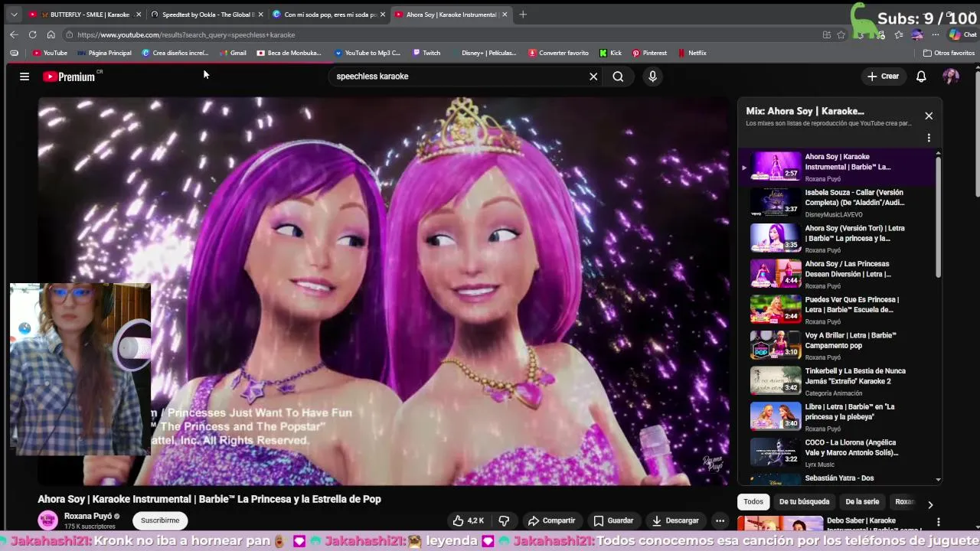Viewport: 980px width, 551px height.
Task: Play Ahora Soy (Versión Tori) Letra video
Action: (x=836, y=239)
